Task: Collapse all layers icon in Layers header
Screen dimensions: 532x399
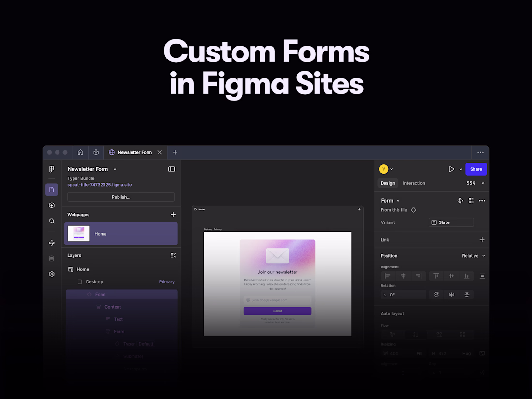Action: (x=173, y=255)
